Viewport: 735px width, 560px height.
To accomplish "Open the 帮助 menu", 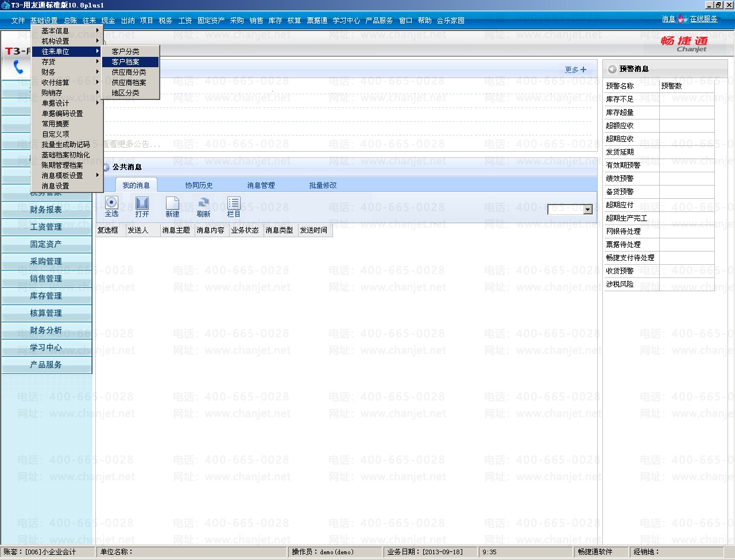I will (424, 21).
